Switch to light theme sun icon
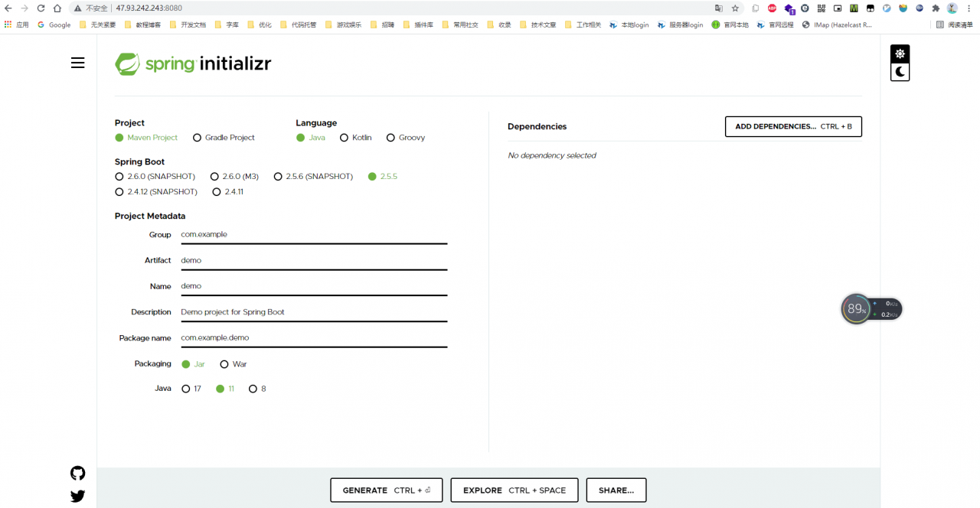This screenshot has height=508, width=980. (900, 54)
